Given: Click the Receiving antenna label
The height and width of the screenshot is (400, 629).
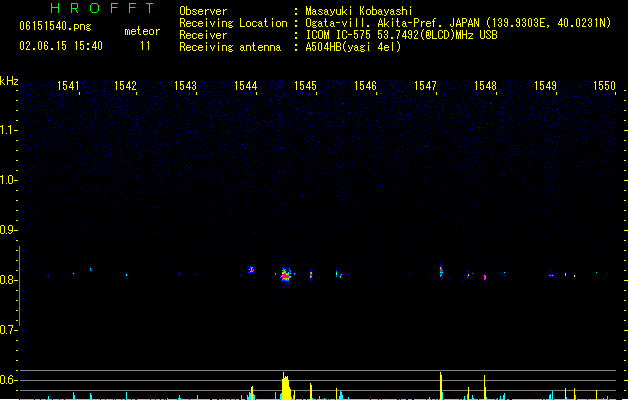Looking at the screenshot, I should (230, 47).
